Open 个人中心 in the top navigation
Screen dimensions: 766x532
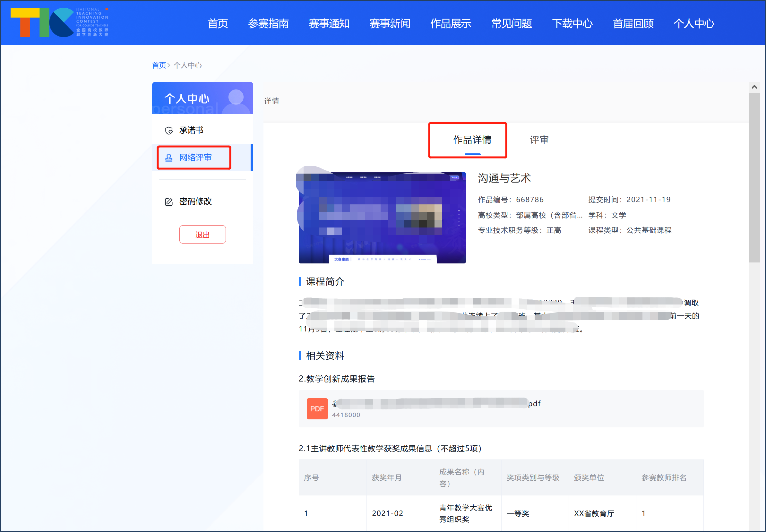[694, 23]
